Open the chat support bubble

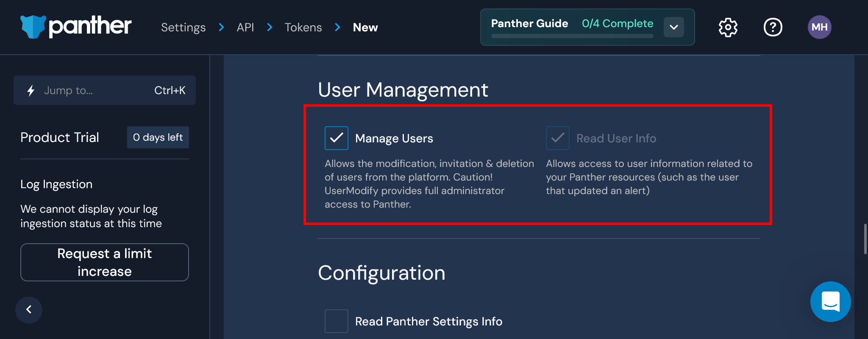pyautogui.click(x=831, y=302)
